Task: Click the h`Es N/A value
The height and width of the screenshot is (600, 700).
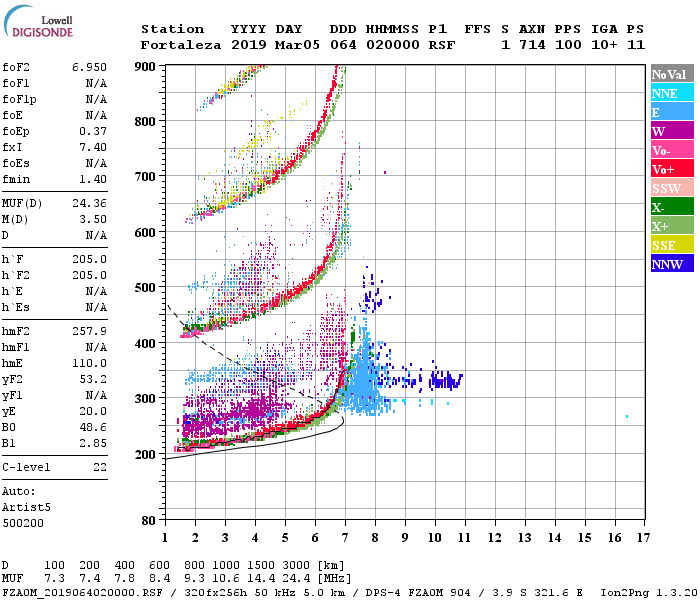Action: pos(96,308)
